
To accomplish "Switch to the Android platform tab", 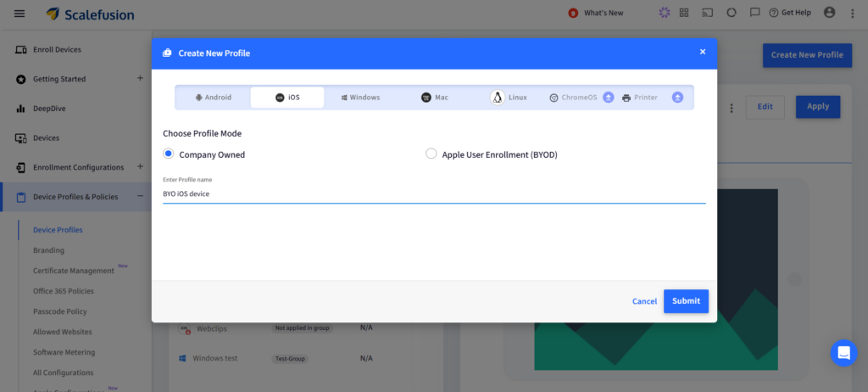I will pyautogui.click(x=213, y=98).
